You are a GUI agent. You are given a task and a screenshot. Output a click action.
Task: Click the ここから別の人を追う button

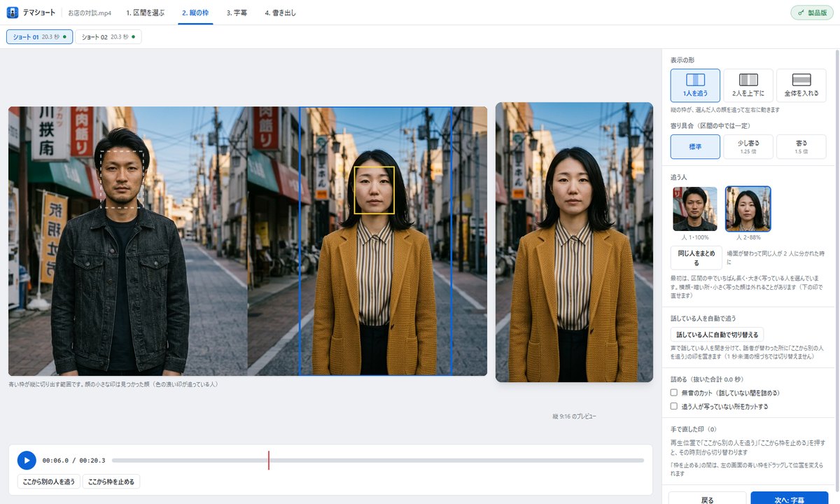point(49,482)
